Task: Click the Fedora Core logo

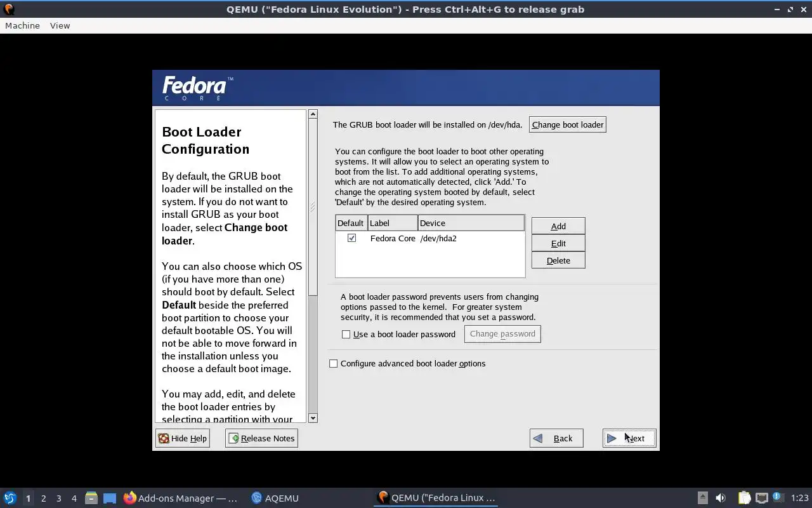Action: (197, 88)
